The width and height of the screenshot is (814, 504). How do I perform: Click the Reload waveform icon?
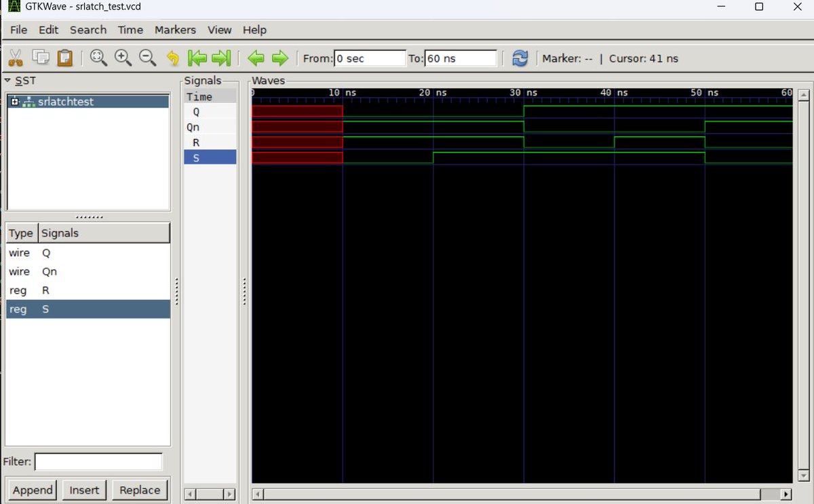click(x=520, y=58)
